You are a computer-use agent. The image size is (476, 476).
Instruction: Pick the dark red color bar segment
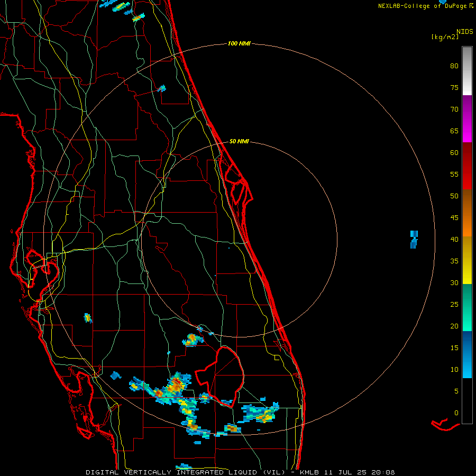point(467,166)
